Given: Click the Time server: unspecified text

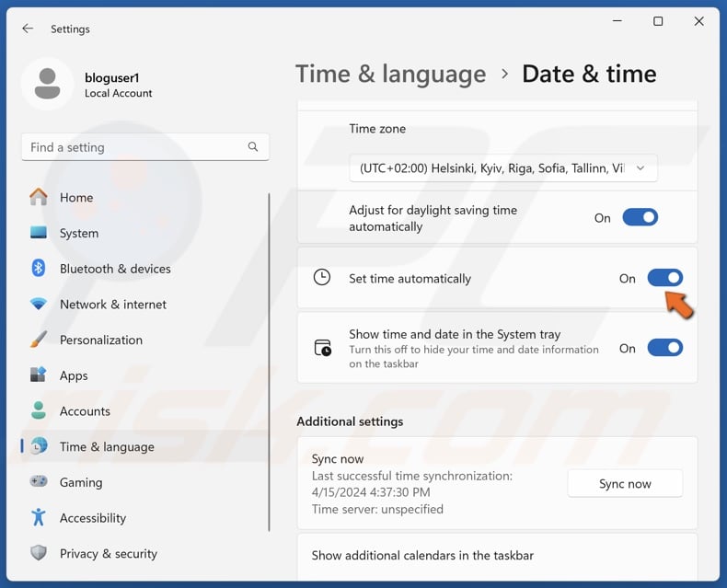Looking at the screenshot, I should (377, 509).
